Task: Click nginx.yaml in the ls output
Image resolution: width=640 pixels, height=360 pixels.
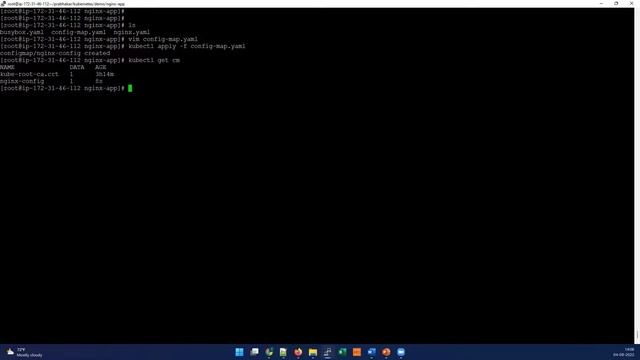Action: (x=131, y=32)
